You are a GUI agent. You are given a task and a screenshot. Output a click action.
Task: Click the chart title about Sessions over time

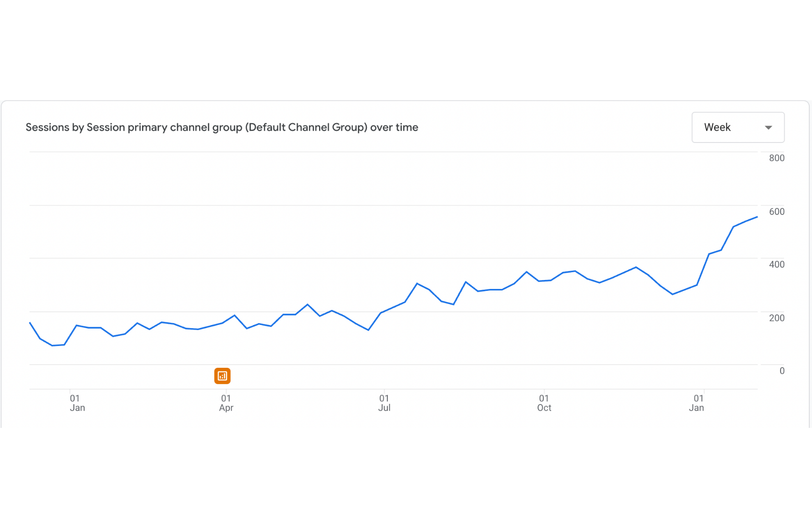point(222,127)
